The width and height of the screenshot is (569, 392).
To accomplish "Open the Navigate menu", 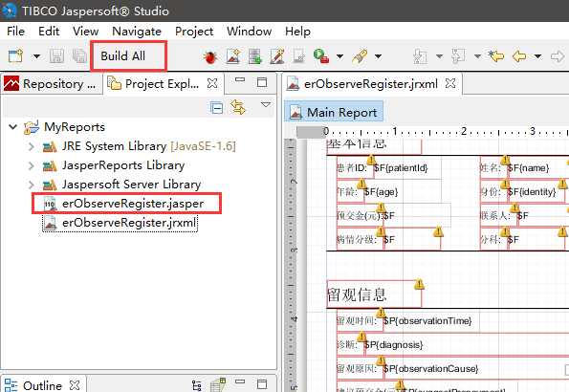I will pyautogui.click(x=137, y=32).
